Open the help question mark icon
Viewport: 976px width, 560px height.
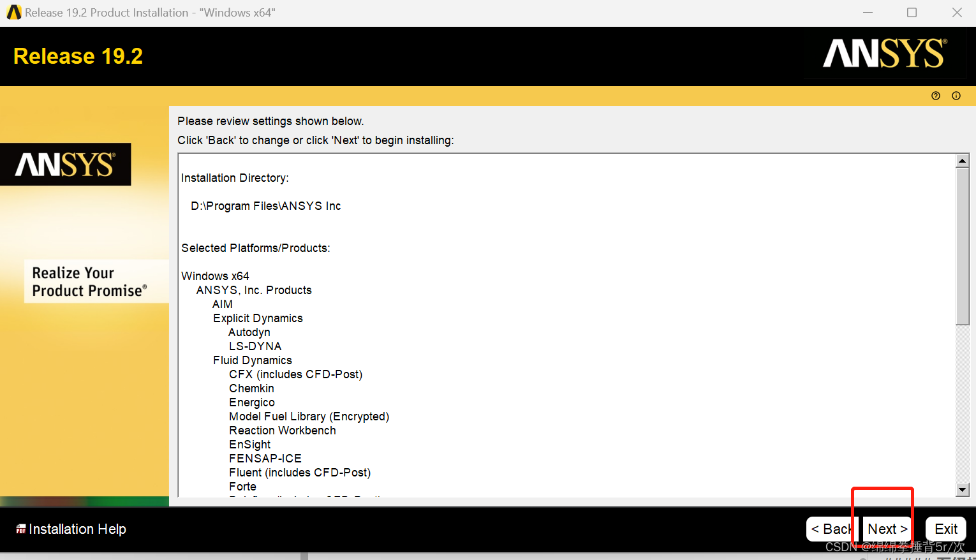click(935, 95)
